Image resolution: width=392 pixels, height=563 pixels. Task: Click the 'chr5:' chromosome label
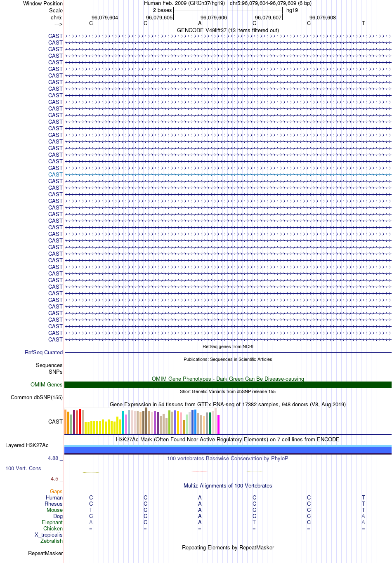57,18
